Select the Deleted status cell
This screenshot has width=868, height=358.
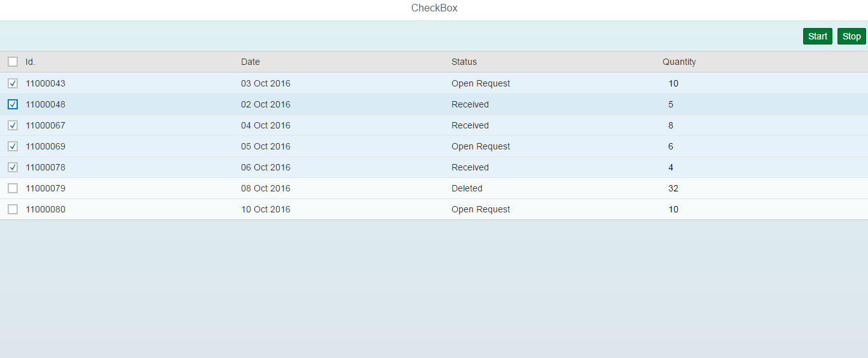(x=467, y=188)
